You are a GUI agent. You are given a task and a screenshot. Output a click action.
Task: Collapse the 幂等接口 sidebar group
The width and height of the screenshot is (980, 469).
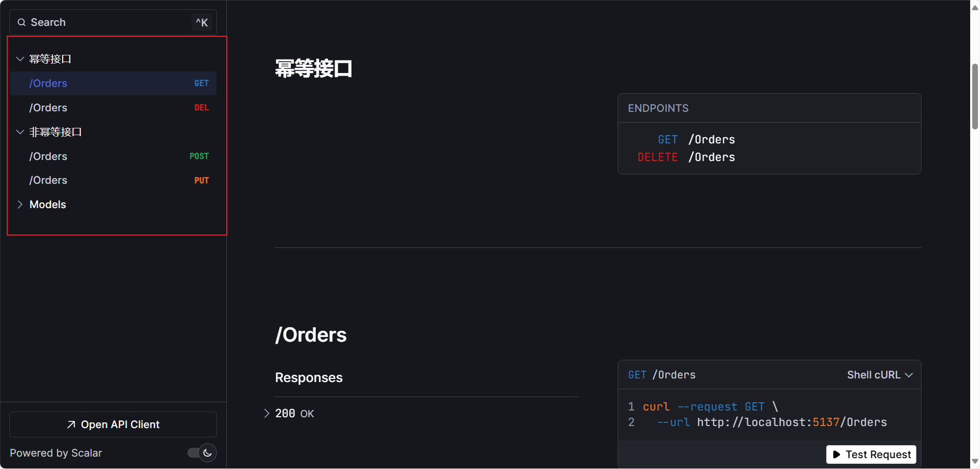20,59
